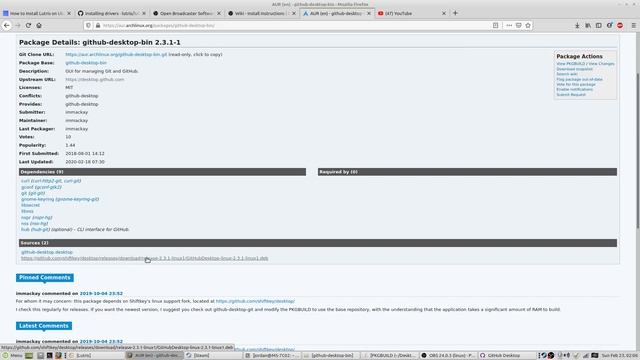Open the nspr dependency link
Screen dimensions: 640x360
click(26, 218)
